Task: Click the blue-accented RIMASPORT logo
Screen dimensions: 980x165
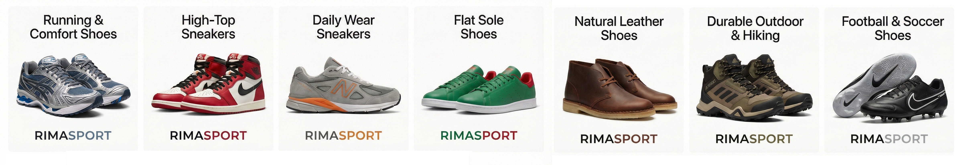Action: click(73, 136)
